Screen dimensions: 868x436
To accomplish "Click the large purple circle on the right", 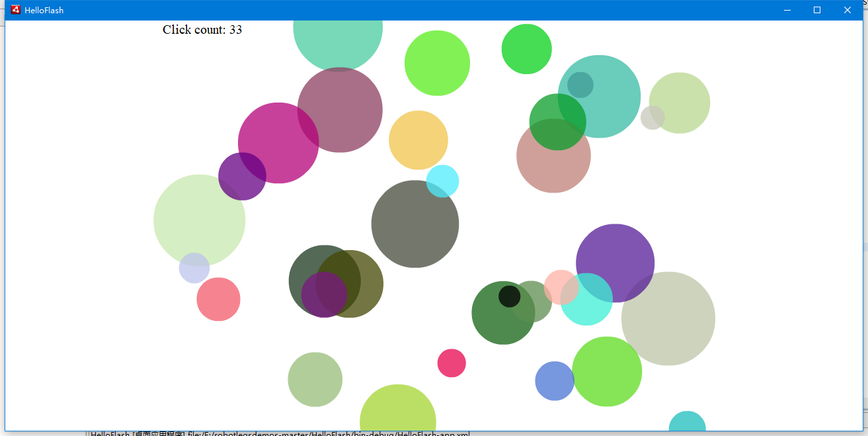I will coord(615,261).
